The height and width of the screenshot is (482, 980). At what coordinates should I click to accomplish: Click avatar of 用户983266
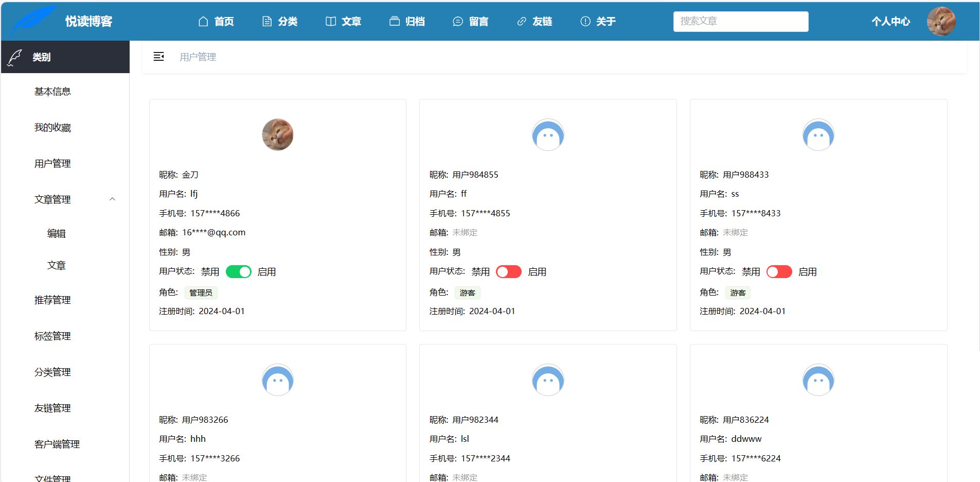pyautogui.click(x=278, y=380)
